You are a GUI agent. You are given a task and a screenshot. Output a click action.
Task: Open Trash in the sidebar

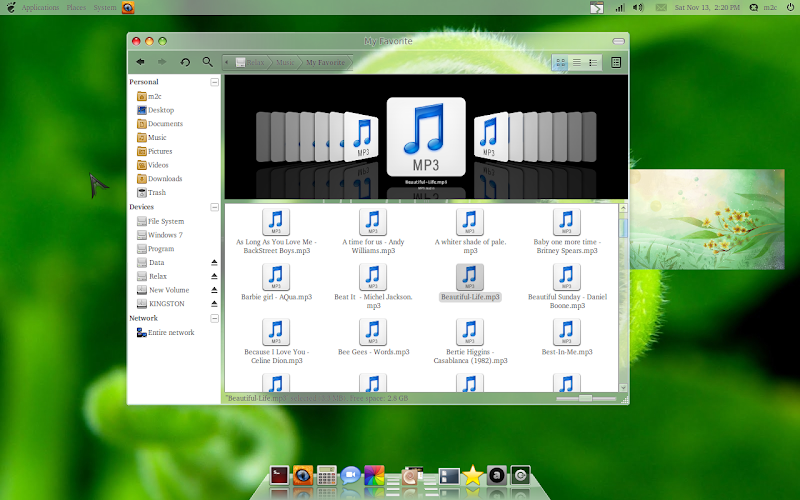[152, 192]
